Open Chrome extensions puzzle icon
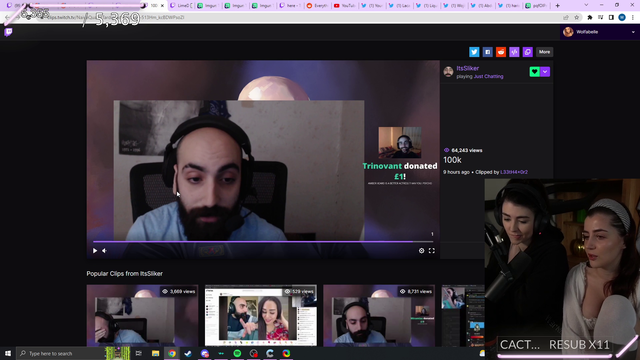Screen dimensions: 640x360 tap(590, 18)
